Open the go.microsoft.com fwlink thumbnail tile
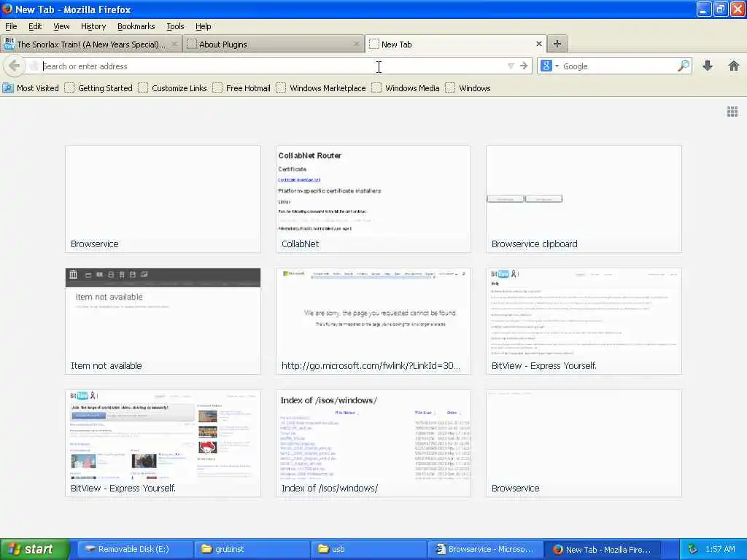The height and width of the screenshot is (560, 747). pos(373,321)
